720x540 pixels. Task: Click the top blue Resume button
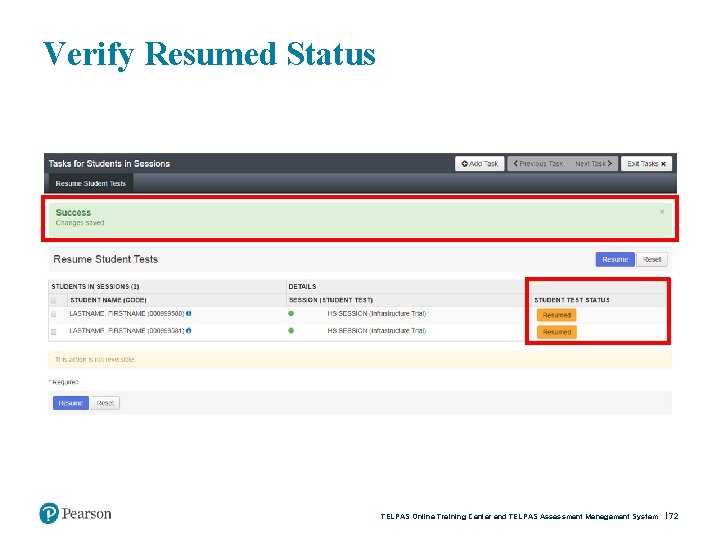point(615,259)
